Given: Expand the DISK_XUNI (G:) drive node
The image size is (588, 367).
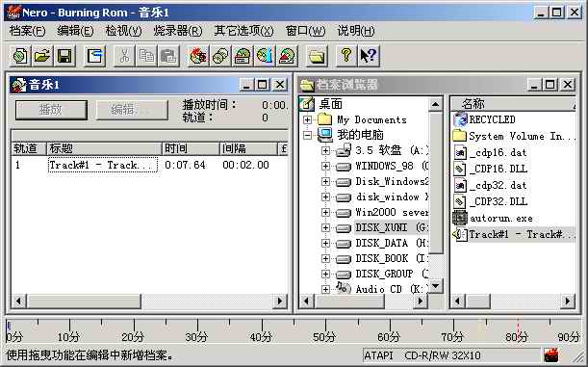Looking at the screenshot, I should click(325, 227).
